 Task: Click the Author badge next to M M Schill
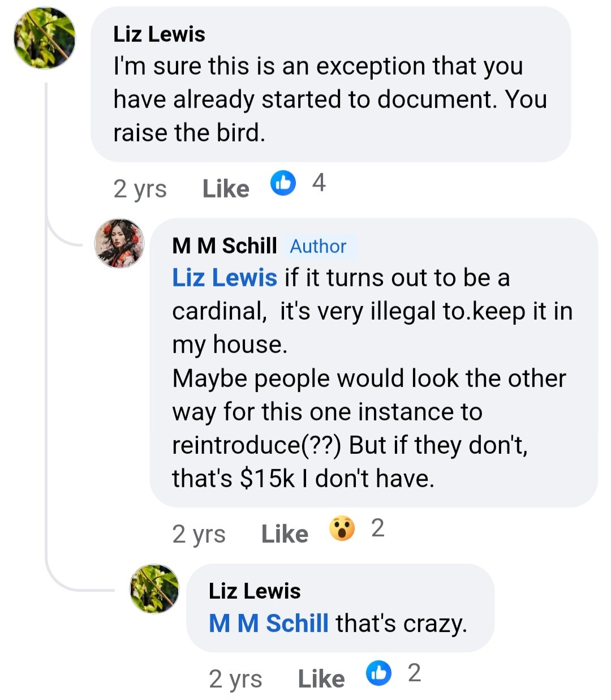click(318, 246)
